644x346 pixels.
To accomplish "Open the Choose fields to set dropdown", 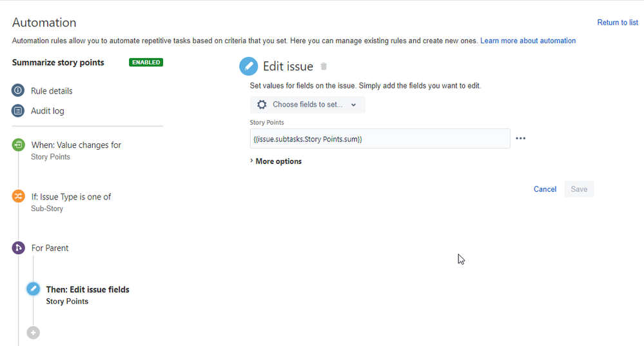I will point(307,105).
